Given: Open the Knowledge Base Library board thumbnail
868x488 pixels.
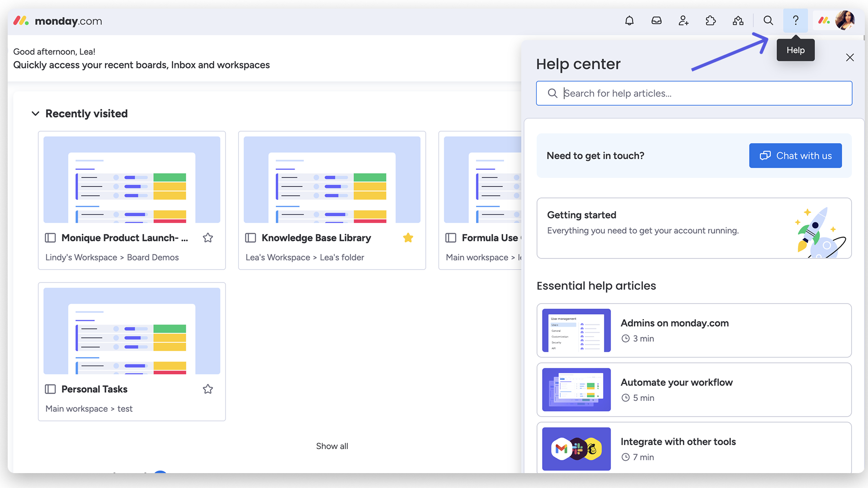Looking at the screenshot, I should point(332,180).
